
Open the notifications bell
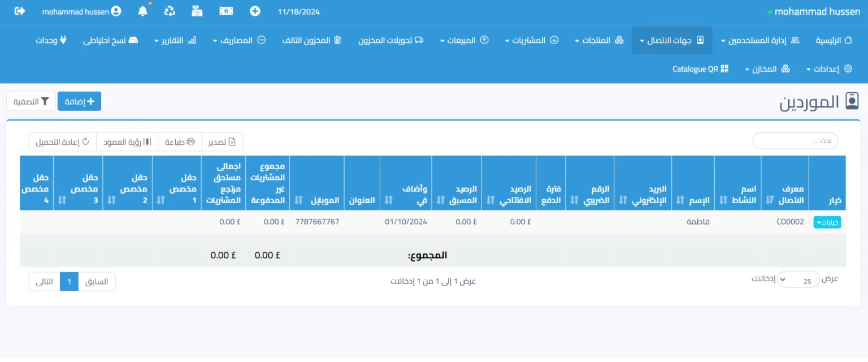143,11
